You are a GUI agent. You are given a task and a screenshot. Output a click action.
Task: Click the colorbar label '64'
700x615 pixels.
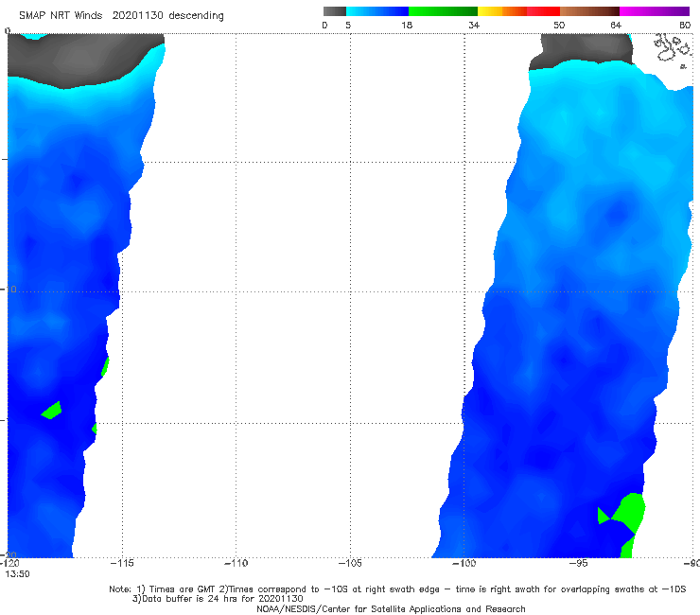click(x=616, y=26)
